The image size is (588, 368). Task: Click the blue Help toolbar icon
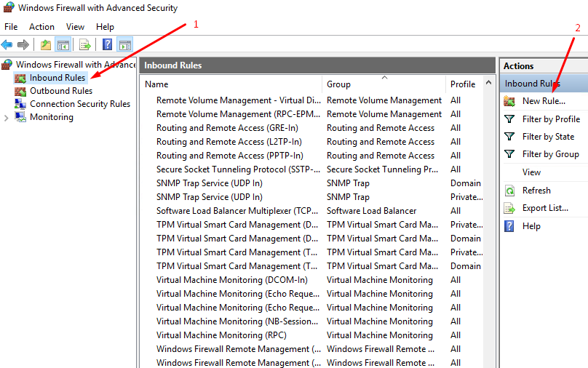point(107,44)
